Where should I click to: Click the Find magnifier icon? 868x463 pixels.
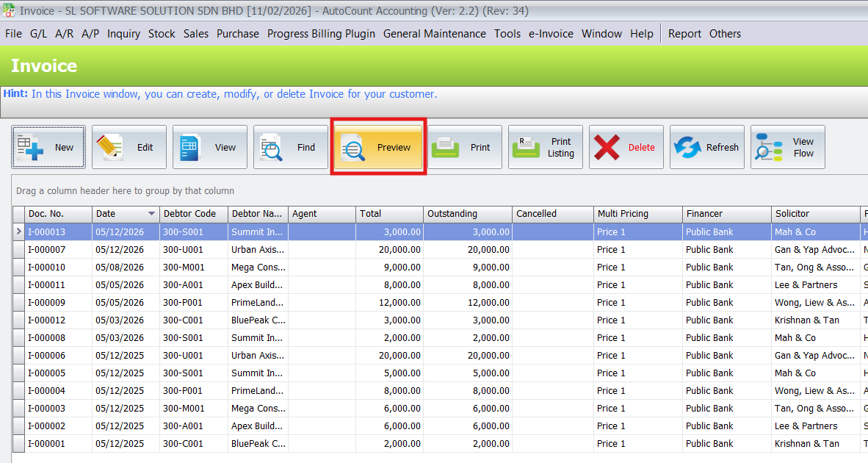[272, 147]
